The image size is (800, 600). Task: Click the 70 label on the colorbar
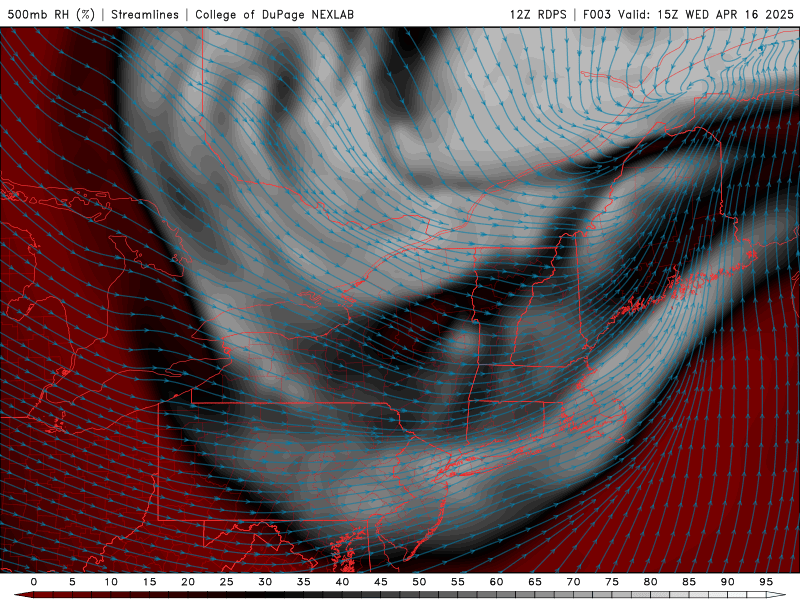click(x=573, y=582)
